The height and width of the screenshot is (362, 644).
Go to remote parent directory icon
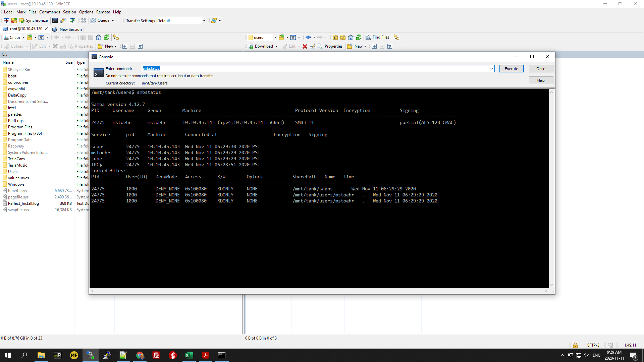pos(335,37)
